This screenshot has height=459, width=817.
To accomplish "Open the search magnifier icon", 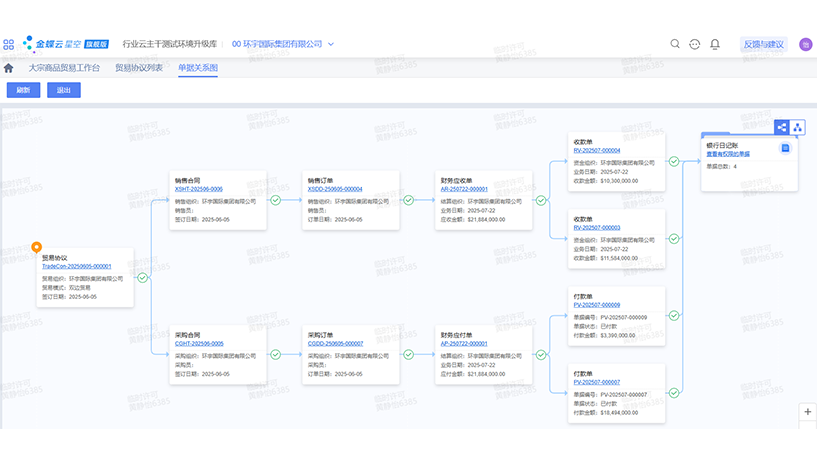I will coord(675,44).
